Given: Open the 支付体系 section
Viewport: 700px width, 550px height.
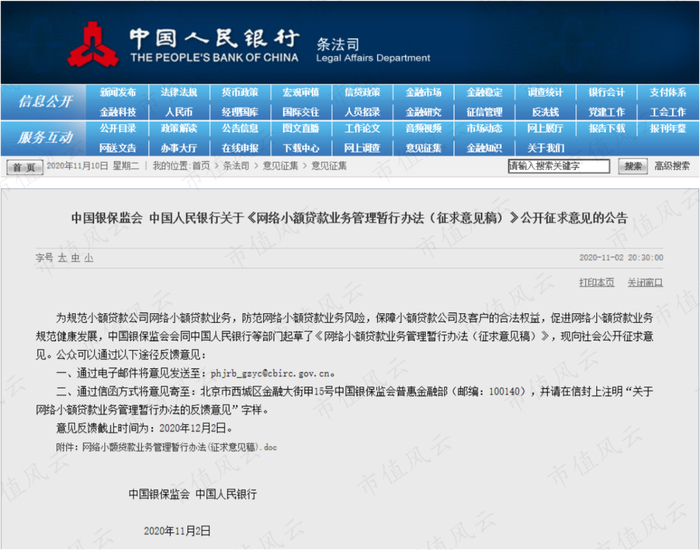Looking at the screenshot, I should [668, 92].
